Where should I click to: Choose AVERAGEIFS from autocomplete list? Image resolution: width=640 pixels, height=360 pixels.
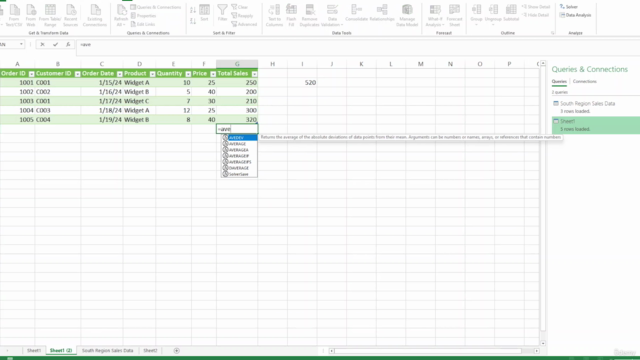click(x=239, y=162)
